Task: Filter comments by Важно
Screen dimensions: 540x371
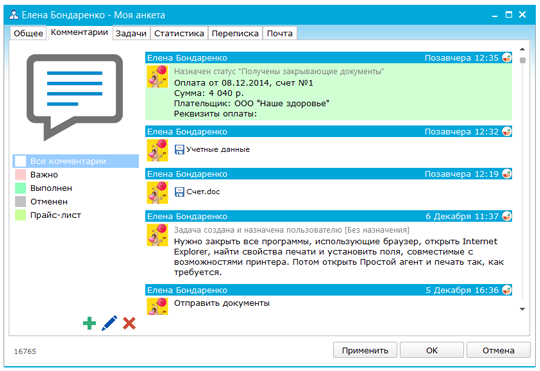Action: click(x=44, y=175)
